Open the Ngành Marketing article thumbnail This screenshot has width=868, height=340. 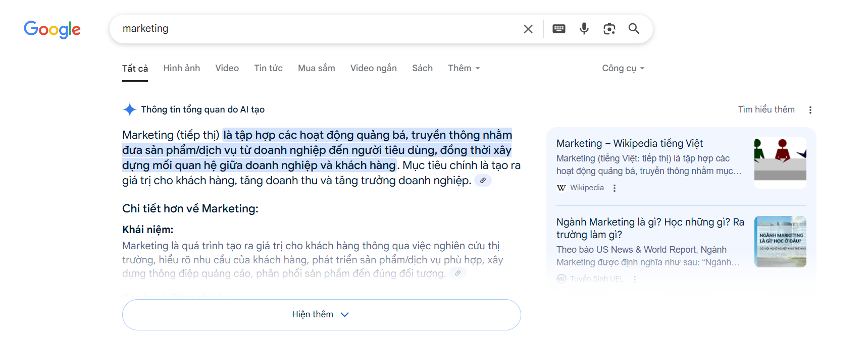click(780, 242)
